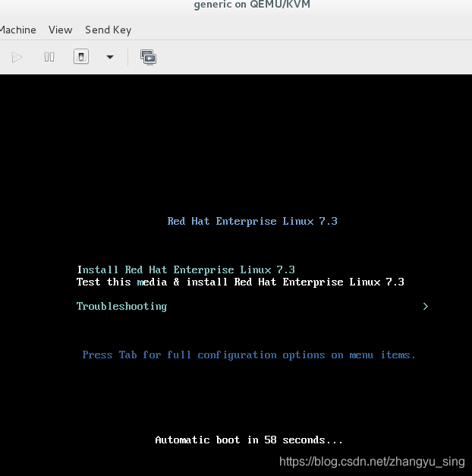Click the Shut Down power icon

pyautogui.click(x=81, y=56)
